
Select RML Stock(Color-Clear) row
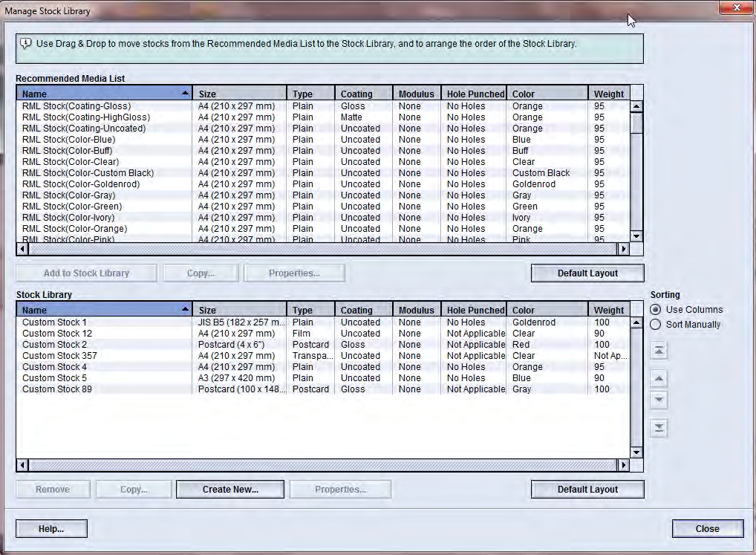pos(323,161)
